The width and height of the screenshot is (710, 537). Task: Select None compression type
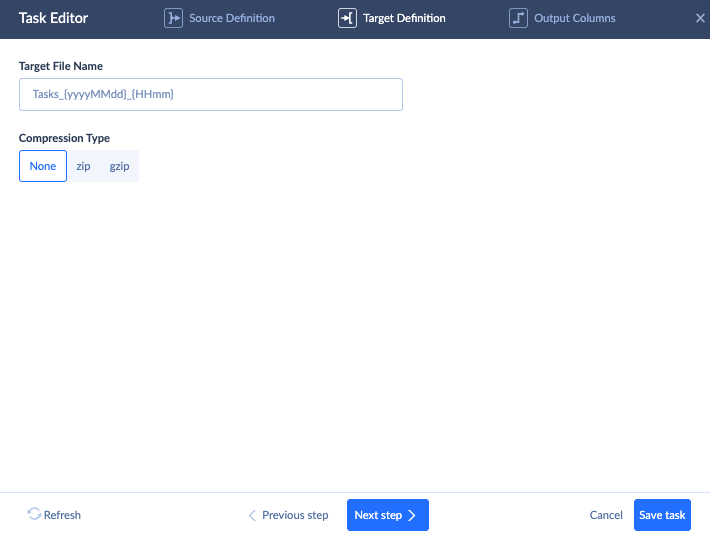coord(43,166)
